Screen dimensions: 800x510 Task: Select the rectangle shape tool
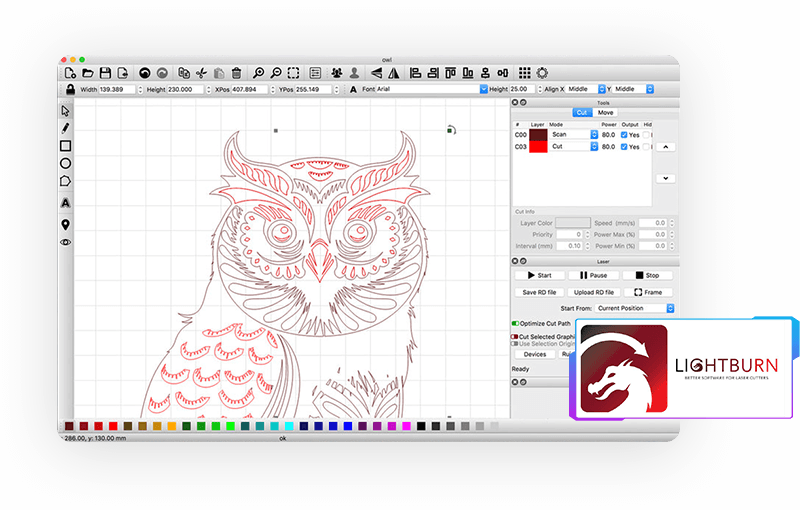(66, 146)
